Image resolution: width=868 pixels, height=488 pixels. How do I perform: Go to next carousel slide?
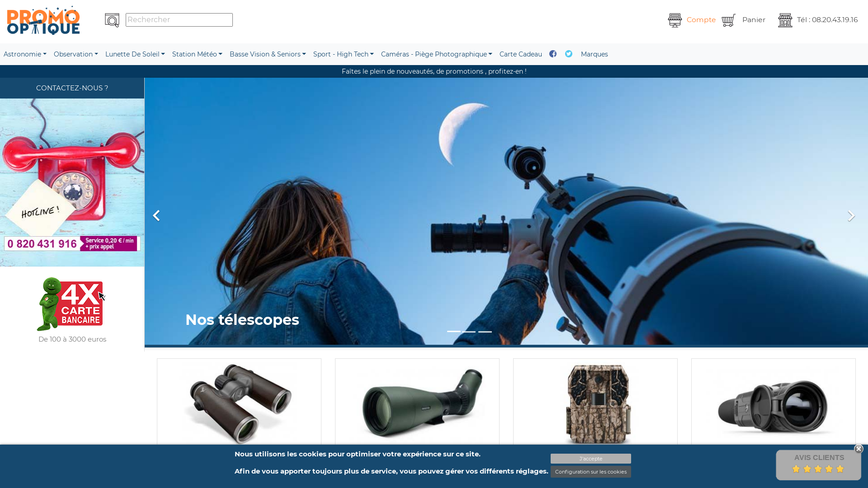(851, 216)
